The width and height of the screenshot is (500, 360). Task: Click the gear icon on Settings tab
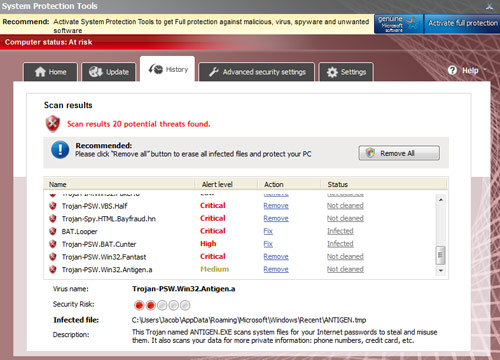point(332,72)
